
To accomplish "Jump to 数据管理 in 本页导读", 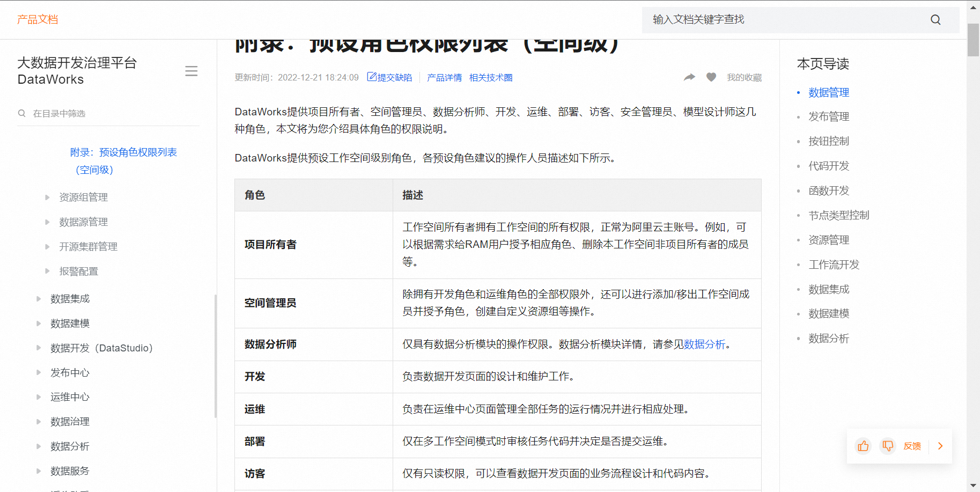I will [829, 92].
